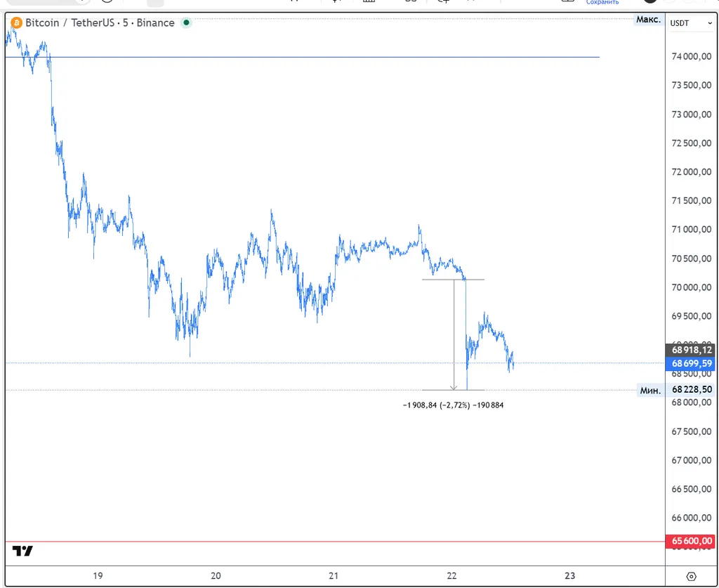
Task: Click the orange Bitcoin symbol icon
Action: click(x=16, y=23)
